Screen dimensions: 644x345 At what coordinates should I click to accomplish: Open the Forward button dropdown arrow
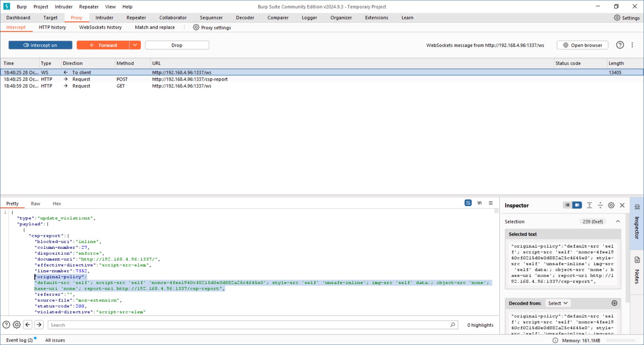tap(135, 45)
